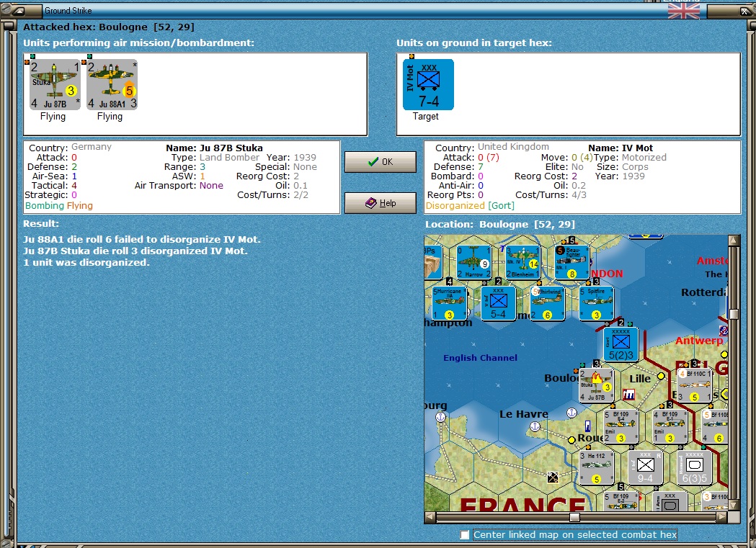This screenshot has width=756, height=548.
Task: Click the Harrow bomber counter on map
Action: [x=473, y=262]
